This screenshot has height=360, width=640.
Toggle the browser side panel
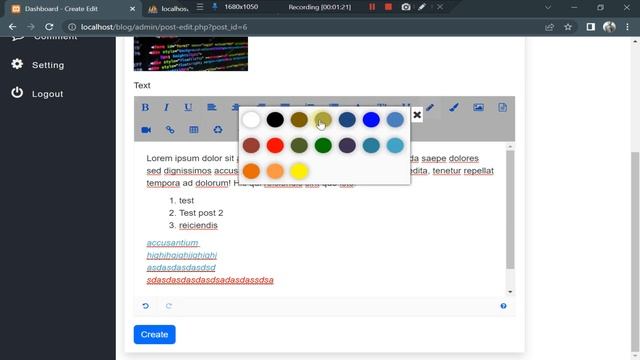591,27
